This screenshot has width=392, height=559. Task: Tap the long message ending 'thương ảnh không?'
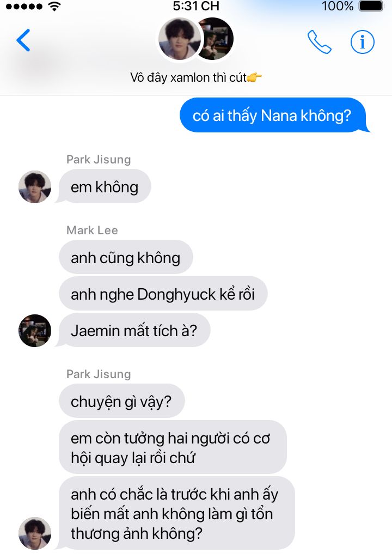176,513
